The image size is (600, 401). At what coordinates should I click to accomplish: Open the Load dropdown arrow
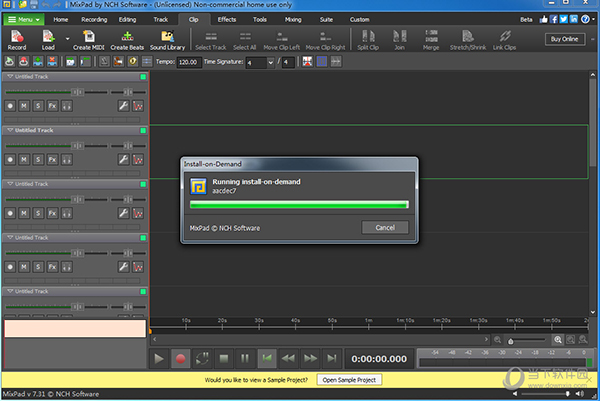tap(67, 39)
